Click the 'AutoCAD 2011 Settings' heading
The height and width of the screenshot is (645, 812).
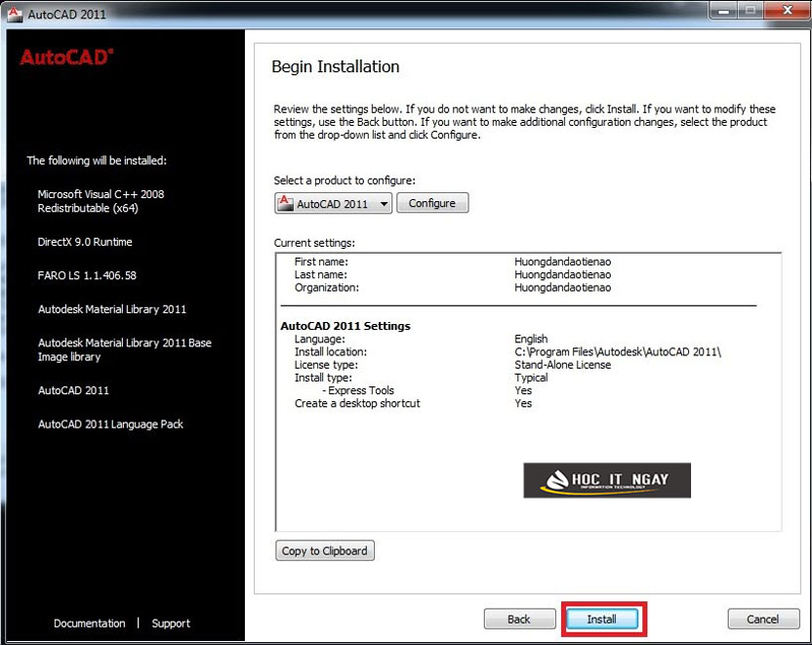(345, 326)
